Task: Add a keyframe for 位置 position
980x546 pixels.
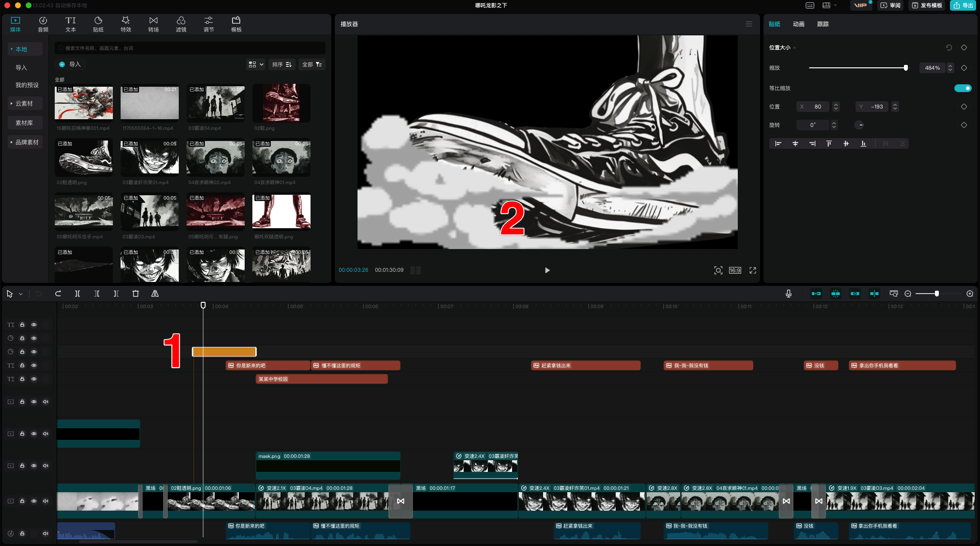Action: point(964,107)
